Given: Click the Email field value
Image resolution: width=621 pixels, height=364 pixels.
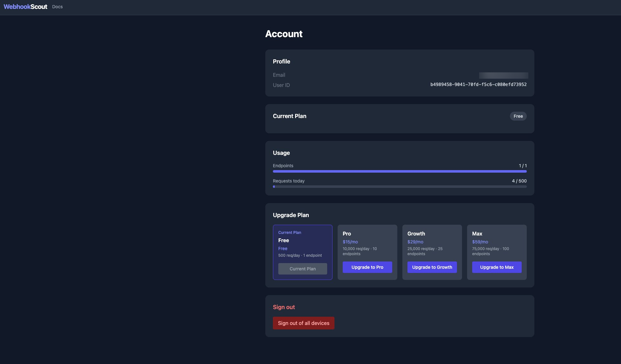Looking at the screenshot, I should (x=503, y=75).
